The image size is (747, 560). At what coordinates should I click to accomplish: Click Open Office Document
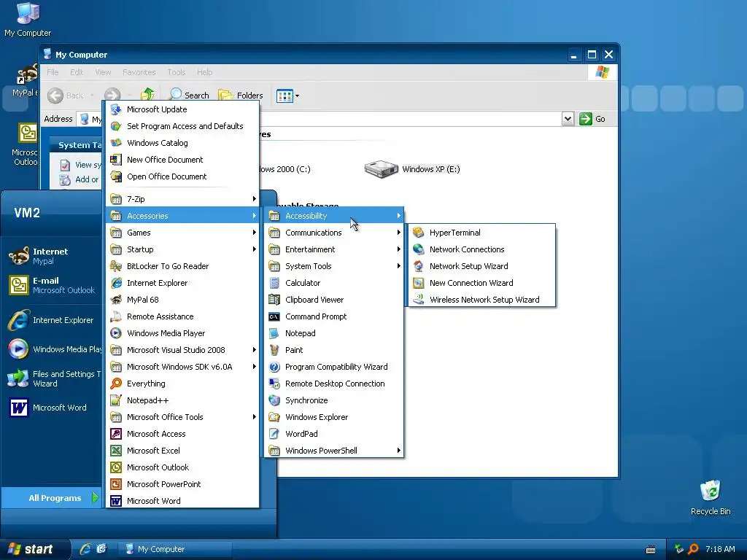pos(182,176)
